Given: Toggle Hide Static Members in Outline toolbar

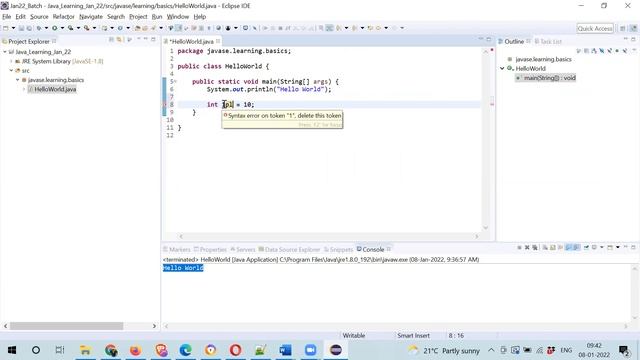Looking at the screenshot, I should pos(609,51).
